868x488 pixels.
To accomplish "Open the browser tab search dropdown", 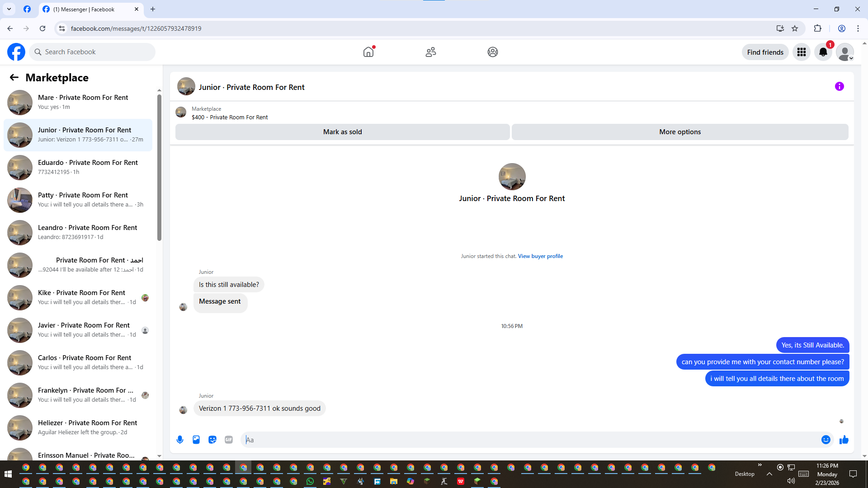I will pyautogui.click(x=9, y=9).
